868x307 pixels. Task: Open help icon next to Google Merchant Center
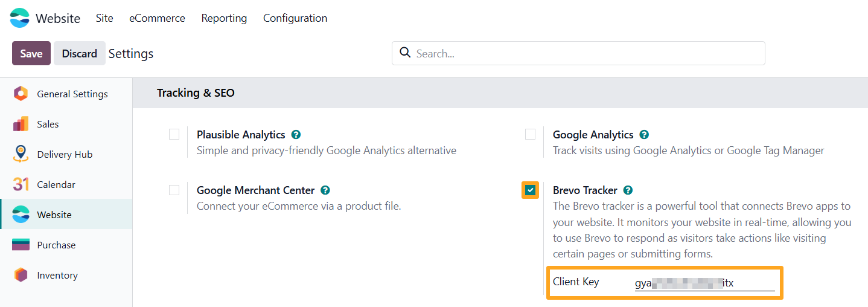coord(325,190)
